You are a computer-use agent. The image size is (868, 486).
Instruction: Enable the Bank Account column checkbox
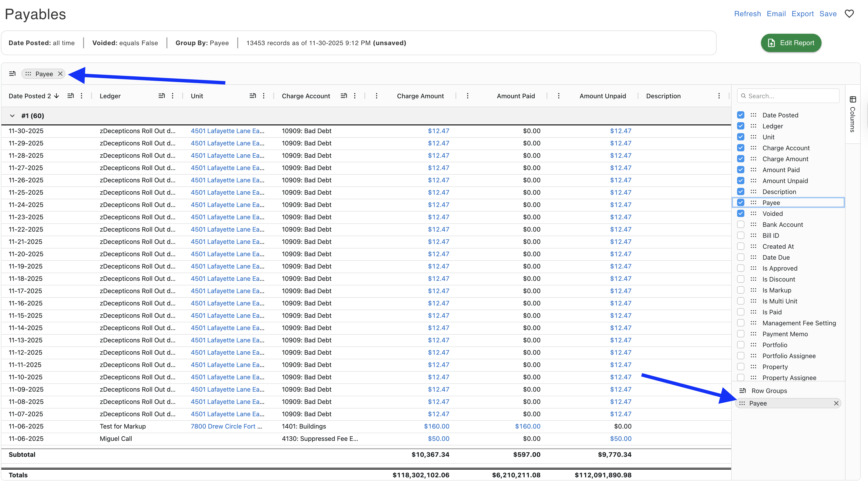pyautogui.click(x=741, y=225)
